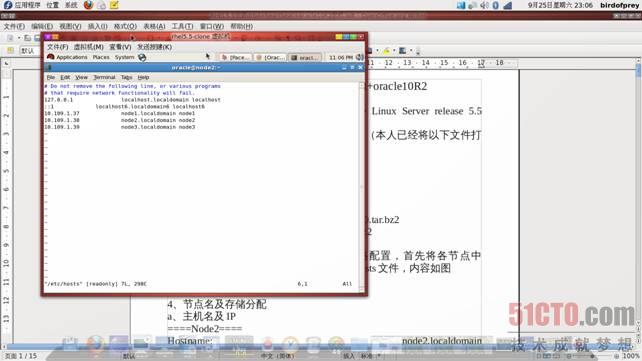Open terminal Help menu
The height and width of the screenshot is (361, 642).
[x=143, y=77]
